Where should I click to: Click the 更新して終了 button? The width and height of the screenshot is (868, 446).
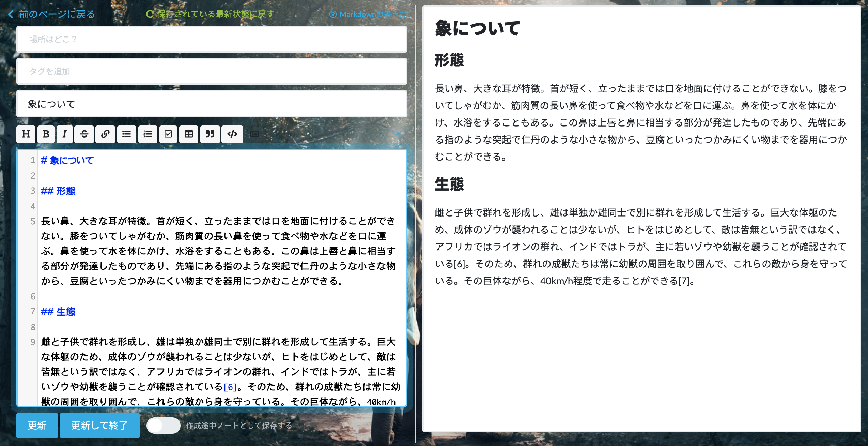tap(99, 425)
